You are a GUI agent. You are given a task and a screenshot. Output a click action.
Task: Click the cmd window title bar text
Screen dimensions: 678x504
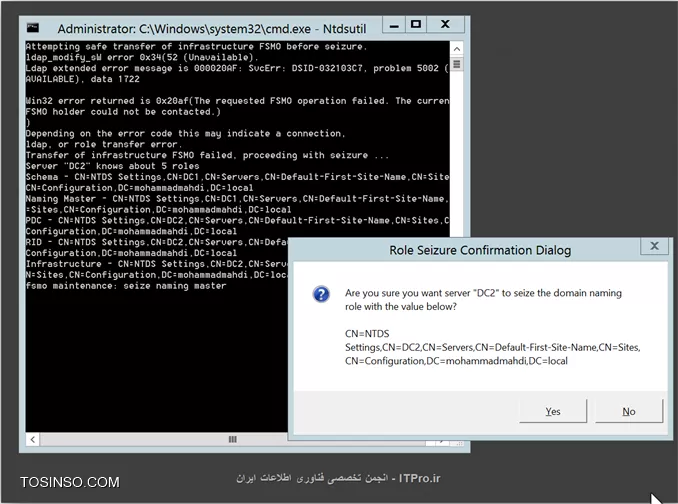click(212, 29)
